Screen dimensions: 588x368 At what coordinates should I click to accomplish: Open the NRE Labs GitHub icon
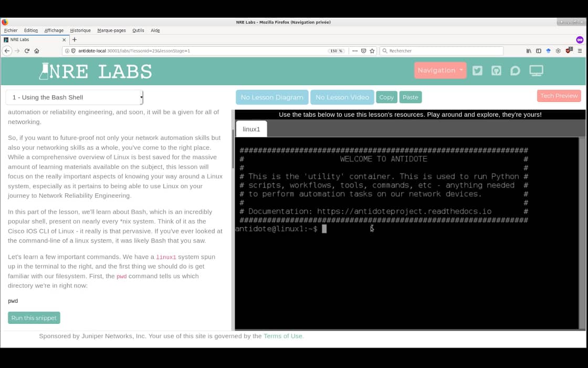496,70
